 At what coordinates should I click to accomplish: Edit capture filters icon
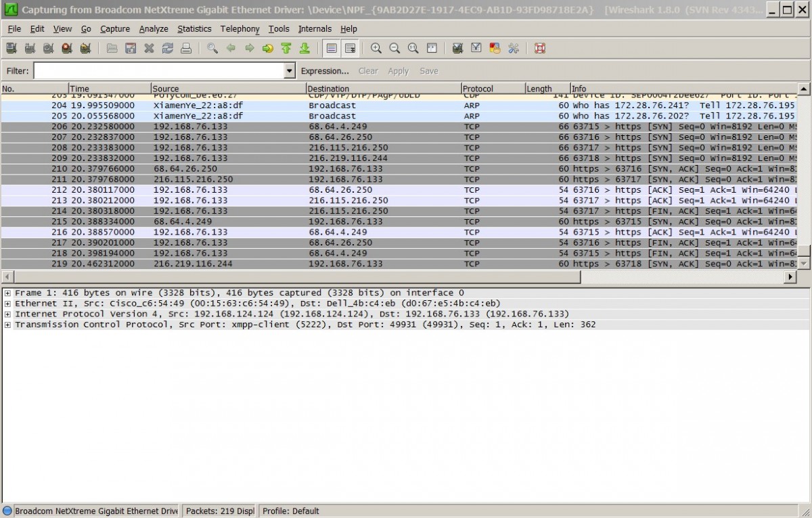pyautogui.click(x=458, y=49)
